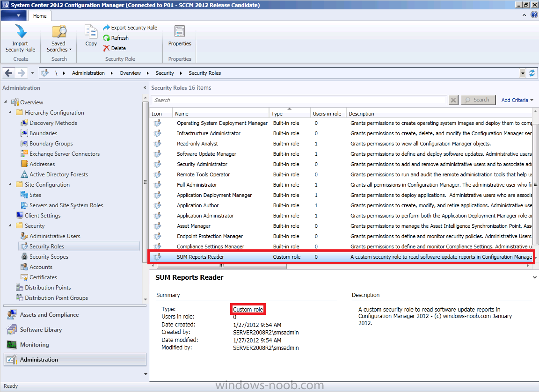Image resolution: width=539 pixels, height=392 pixels.
Task: Open Distribution Points in the tree
Action: [48, 288]
